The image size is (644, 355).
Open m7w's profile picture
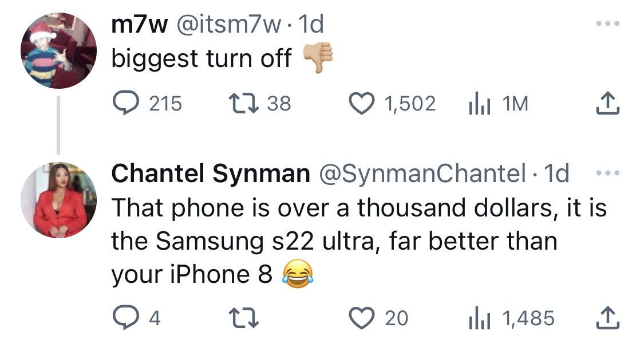59,50
